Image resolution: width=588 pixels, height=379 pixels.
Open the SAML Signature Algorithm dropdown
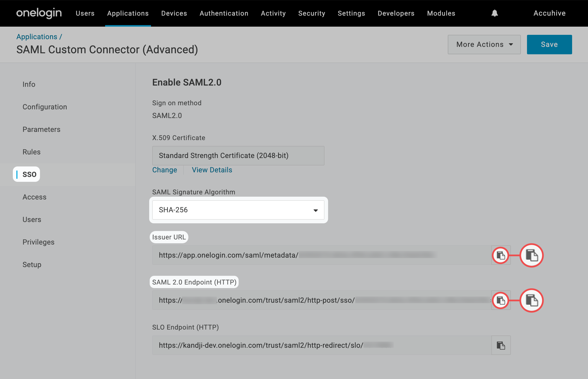coord(238,210)
